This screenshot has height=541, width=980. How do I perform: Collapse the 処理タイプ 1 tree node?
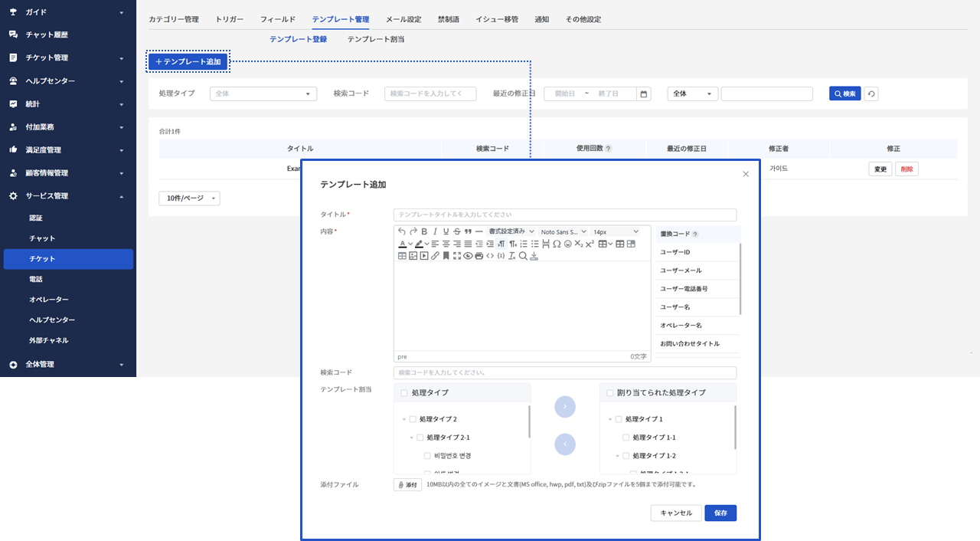(x=610, y=419)
